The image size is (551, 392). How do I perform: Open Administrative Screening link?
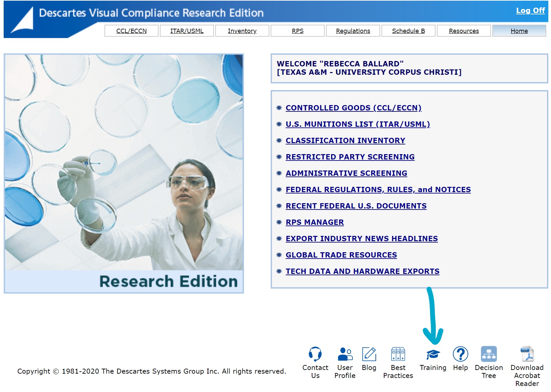(x=346, y=173)
